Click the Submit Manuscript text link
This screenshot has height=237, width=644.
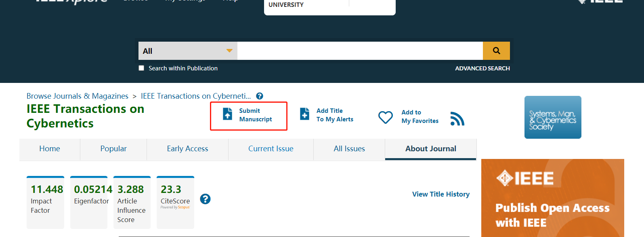coord(255,115)
